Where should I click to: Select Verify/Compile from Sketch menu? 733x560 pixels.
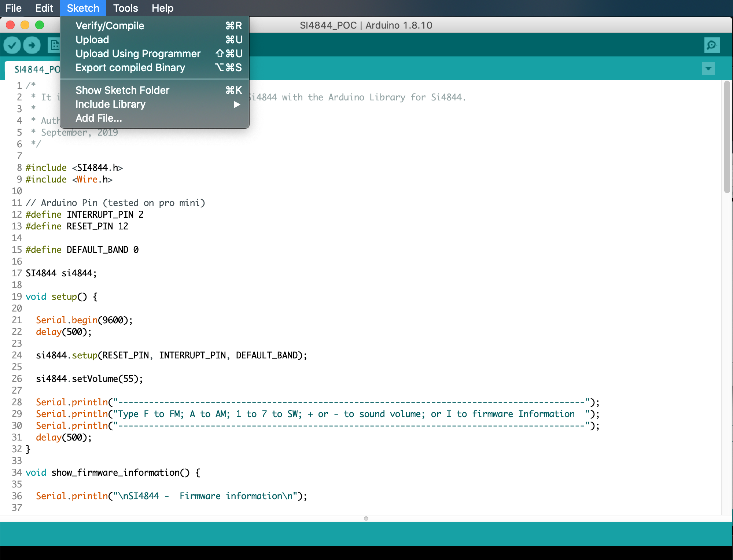coord(110,26)
